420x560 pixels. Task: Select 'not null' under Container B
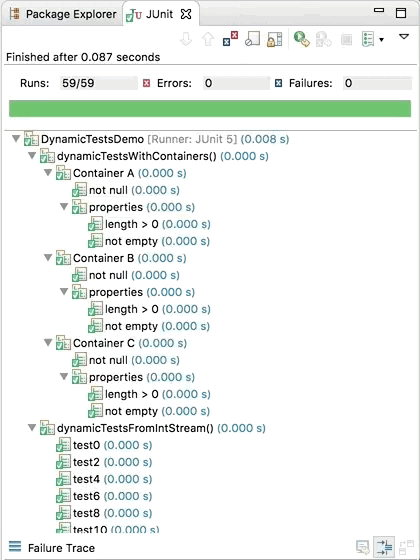pyautogui.click(x=126, y=275)
